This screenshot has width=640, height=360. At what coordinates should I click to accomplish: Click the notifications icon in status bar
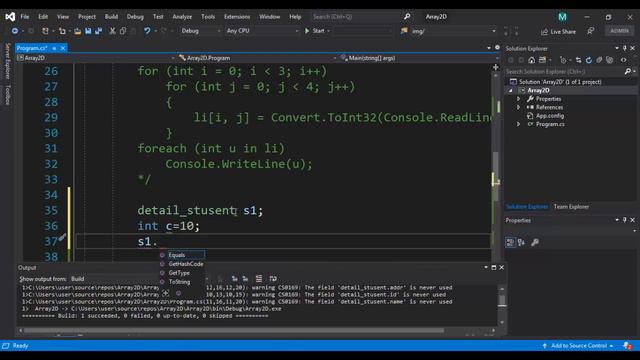627,346
